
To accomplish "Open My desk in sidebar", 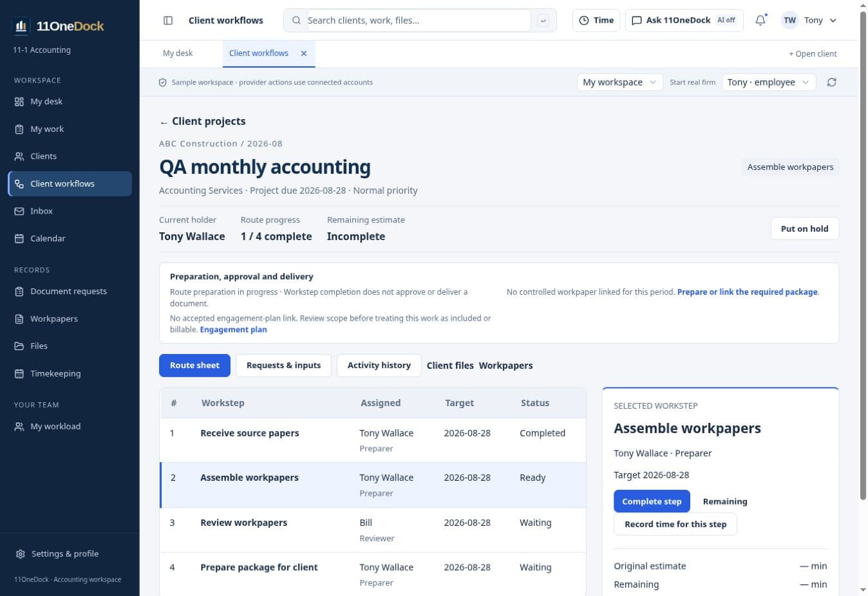I will pyautogui.click(x=70, y=102).
